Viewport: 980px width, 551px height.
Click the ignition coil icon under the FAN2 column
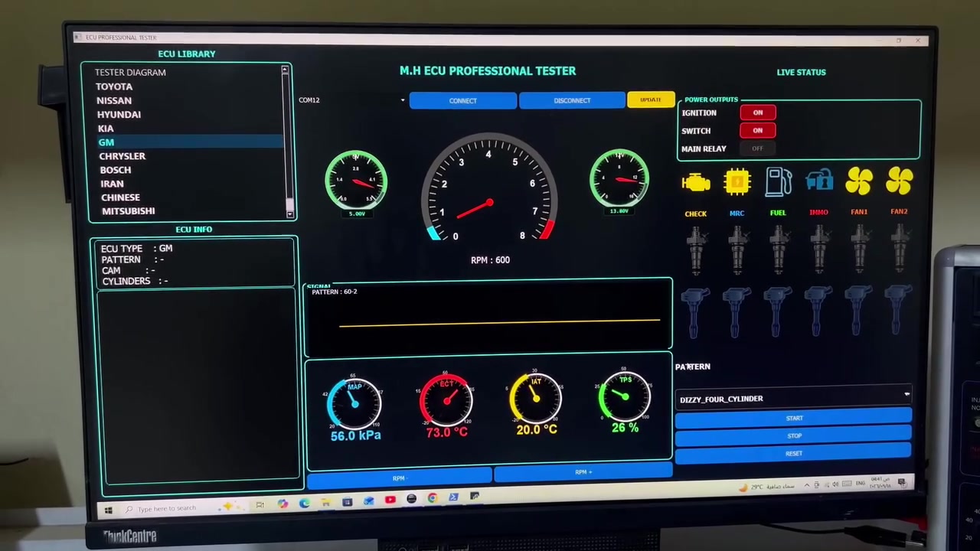click(x=900, y=311)
